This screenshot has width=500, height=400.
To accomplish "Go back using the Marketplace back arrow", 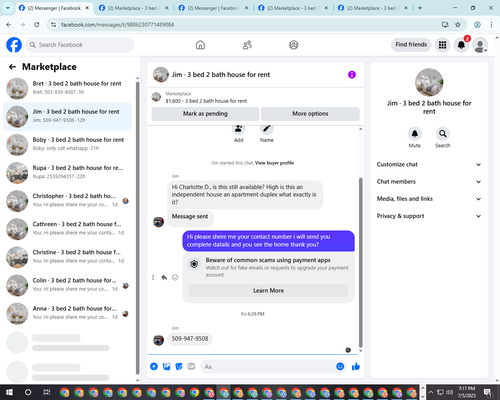I will pos(13,67).
